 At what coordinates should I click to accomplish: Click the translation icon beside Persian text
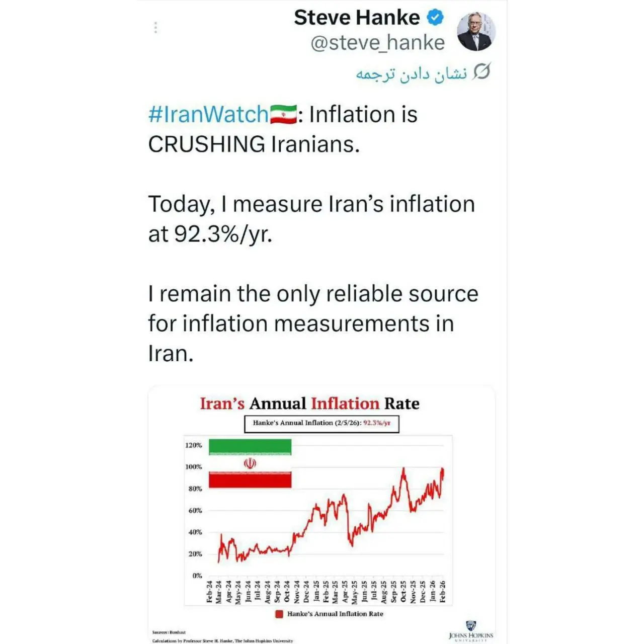(481, 72)
